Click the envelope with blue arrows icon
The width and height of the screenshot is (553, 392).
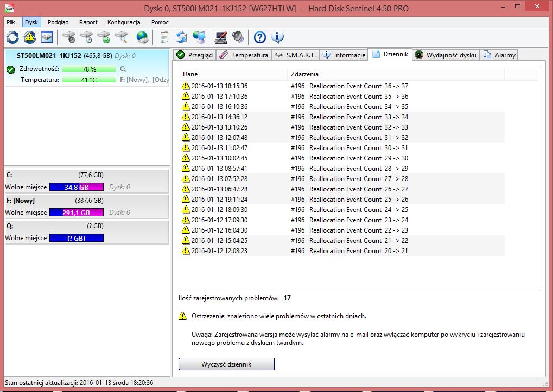(x=182, y=37)
